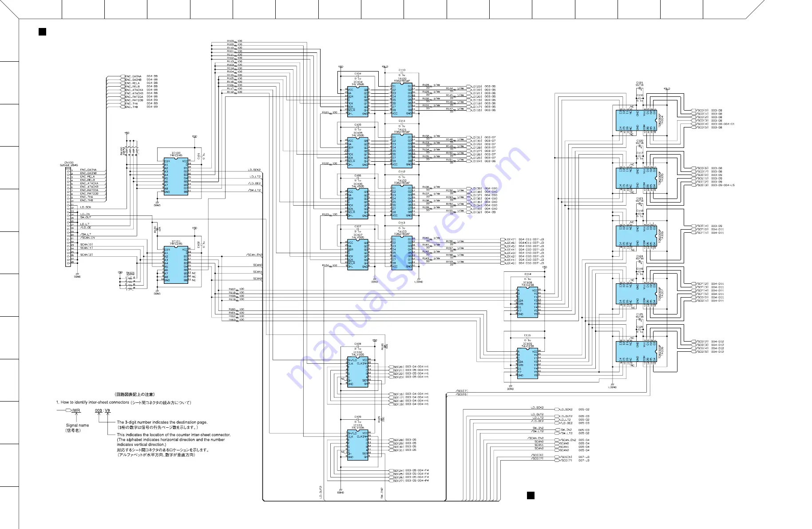812x529 pixels.
Task: Click the TA107 sink driver chip
Action: click(x=637, y=294)
